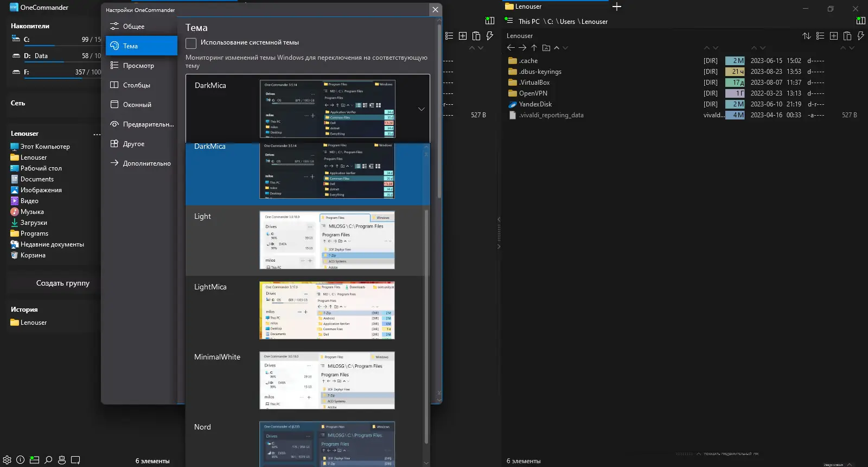This screenshot has height=467, width=868.
Task: Open settings via the gear icon
Action: pyautogui.click(x=7, y=460)
